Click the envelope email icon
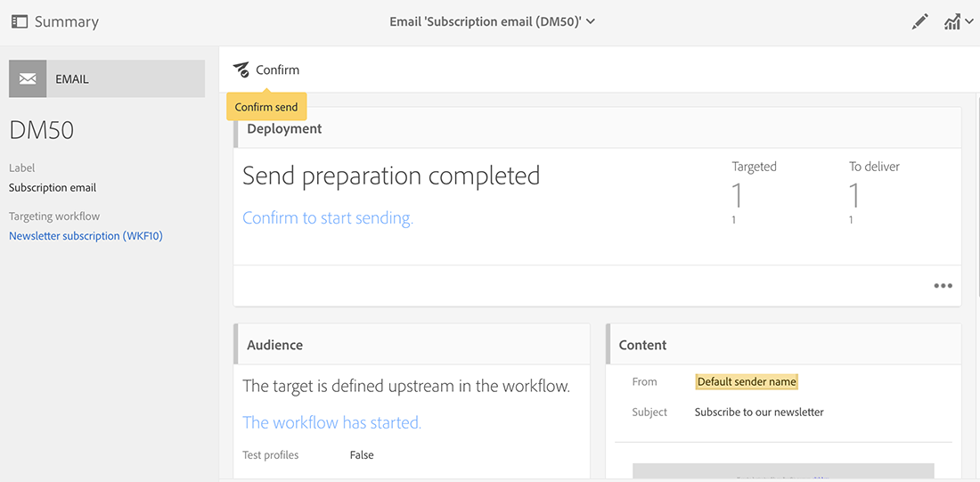This screenshot has height=482, width=980. coord(28,79)
